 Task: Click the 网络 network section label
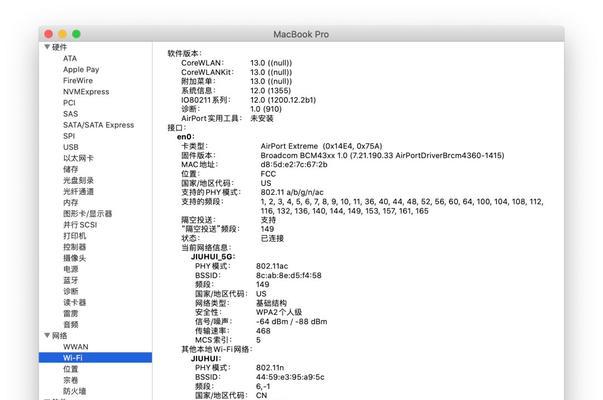click(60, 335)
